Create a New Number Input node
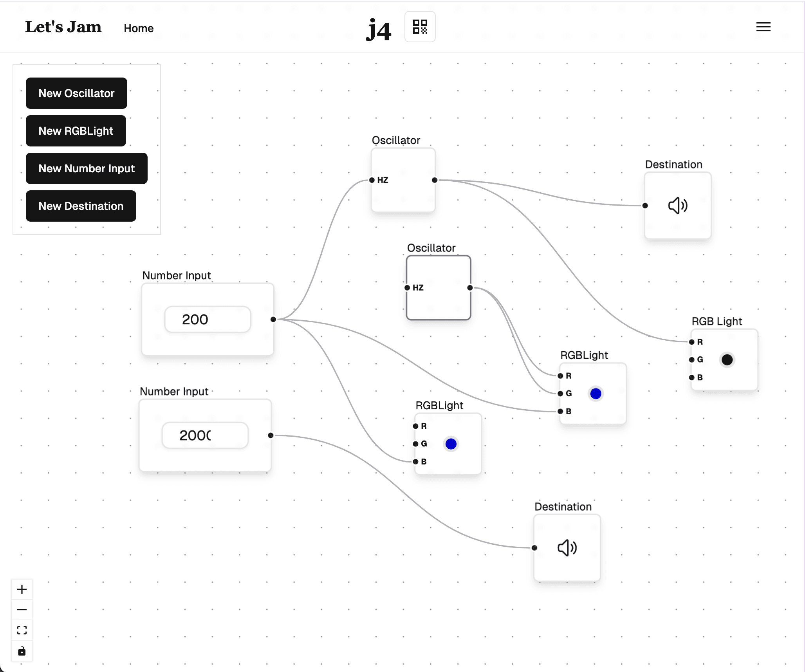Viewport: 805px width, 672px height. click(x=87, y=168)
